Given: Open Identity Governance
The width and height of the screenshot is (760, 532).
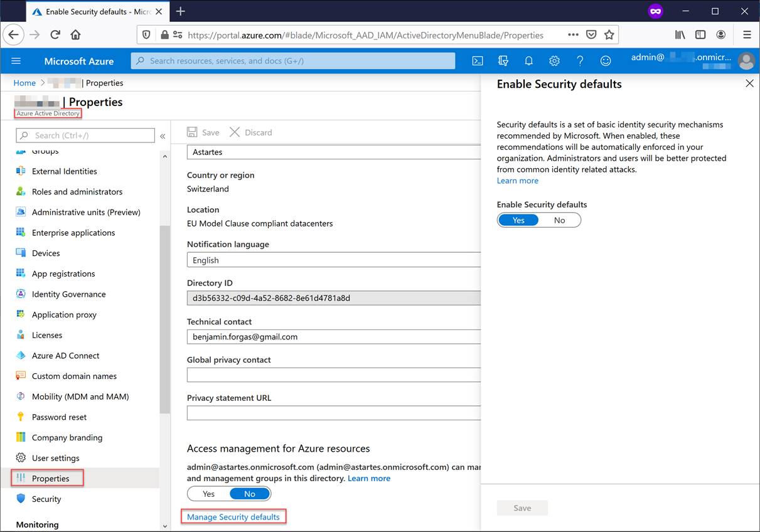Looking at the screenshot, I should pos(68,294).
